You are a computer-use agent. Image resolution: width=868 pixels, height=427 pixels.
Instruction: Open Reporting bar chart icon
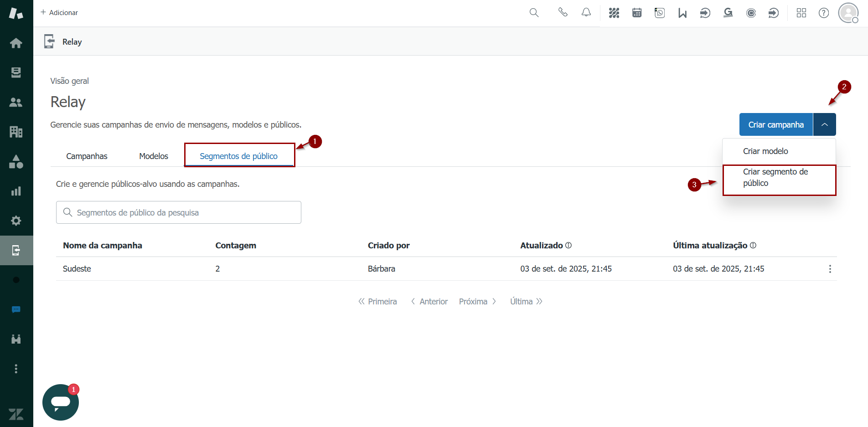16,191
